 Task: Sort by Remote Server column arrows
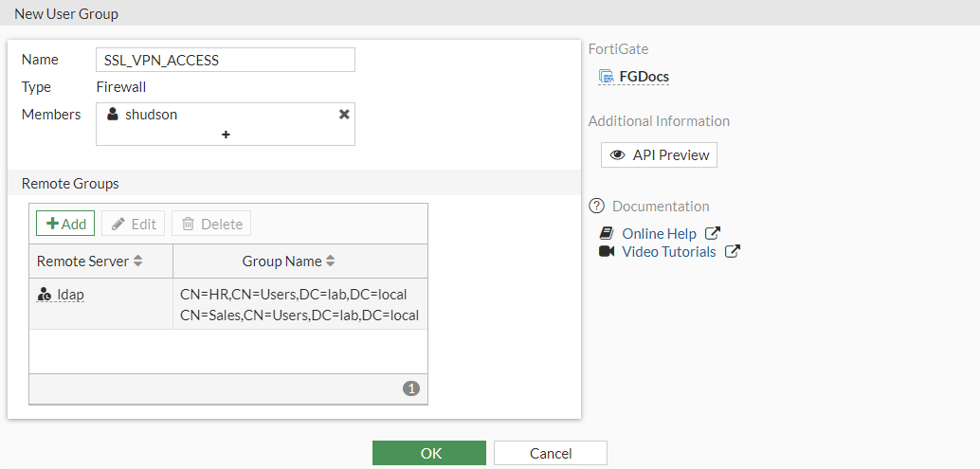click(x=137, y=262)
